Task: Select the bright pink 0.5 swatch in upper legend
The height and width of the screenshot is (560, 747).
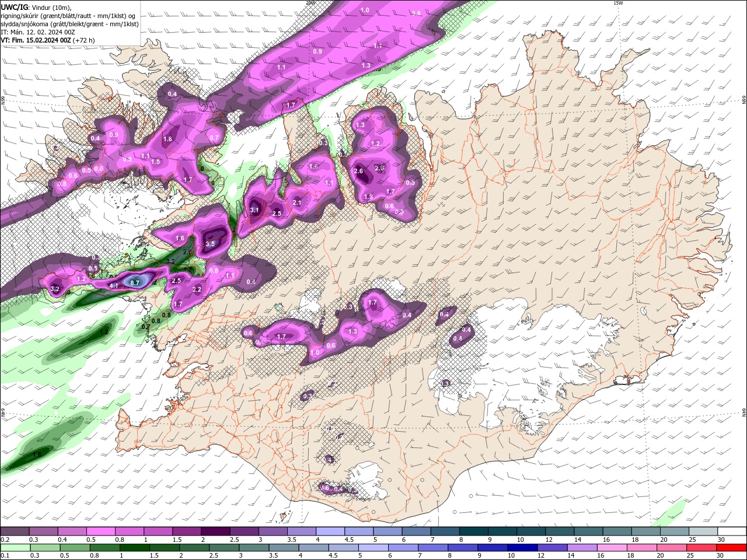Action: (x=101, y=531)
